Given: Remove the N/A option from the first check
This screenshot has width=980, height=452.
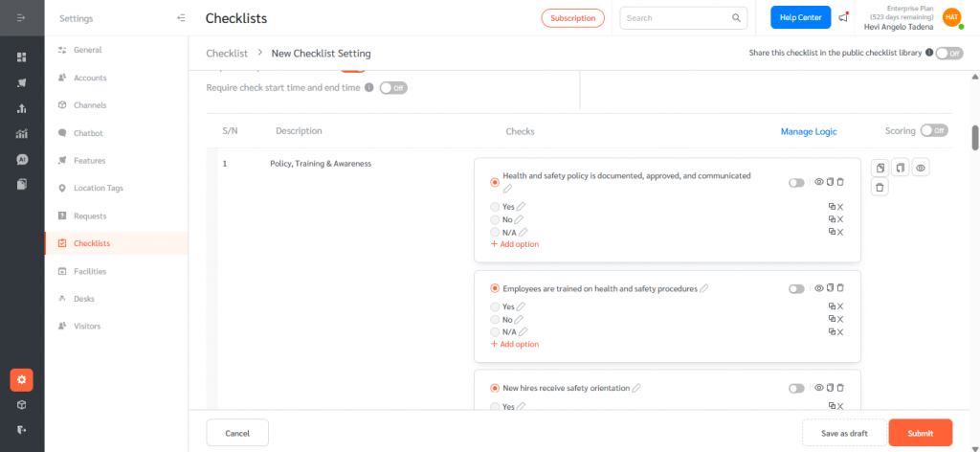Looking at the screenshot, I should (x=840, y=232).
